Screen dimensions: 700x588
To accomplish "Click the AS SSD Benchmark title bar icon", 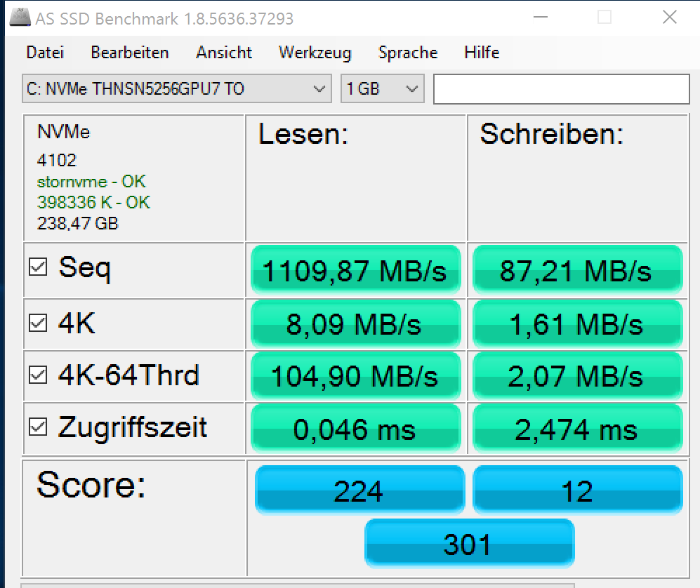I will 20,18.
